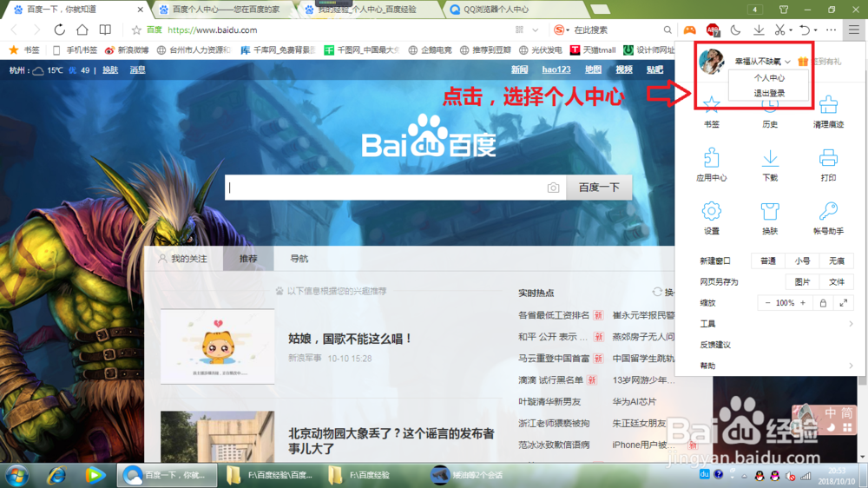Click the Windows Start button
The width and height of the screenshot is (868, 488).
(x=17, y=475)
